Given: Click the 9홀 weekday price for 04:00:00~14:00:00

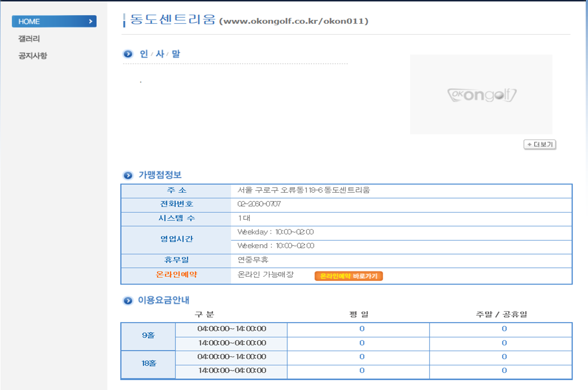Looking at the screenshot, I should click(362, 329).
